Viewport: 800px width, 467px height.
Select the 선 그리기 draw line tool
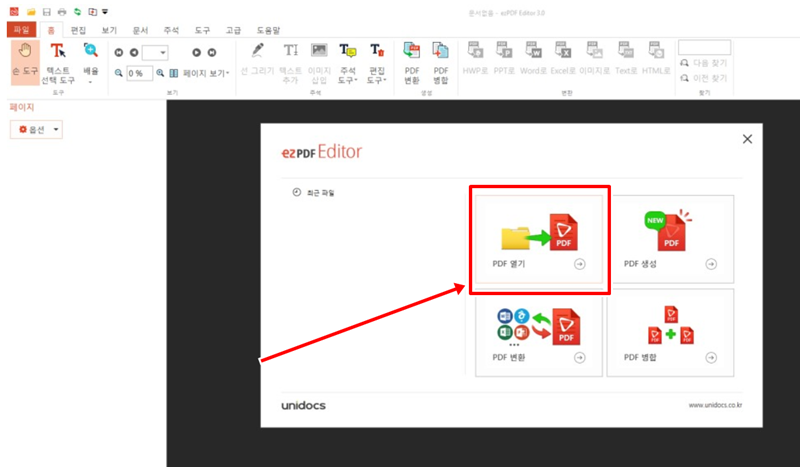[x=258, y=60]
